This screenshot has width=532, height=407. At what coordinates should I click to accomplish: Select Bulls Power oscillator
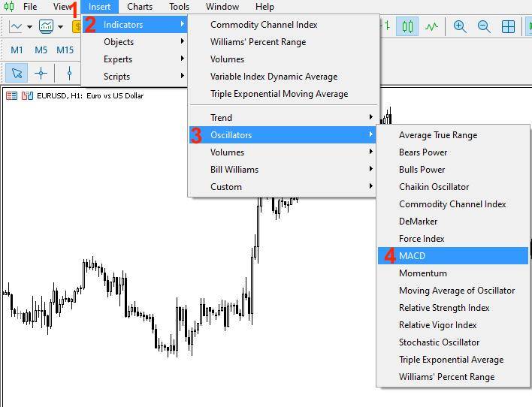453,170
